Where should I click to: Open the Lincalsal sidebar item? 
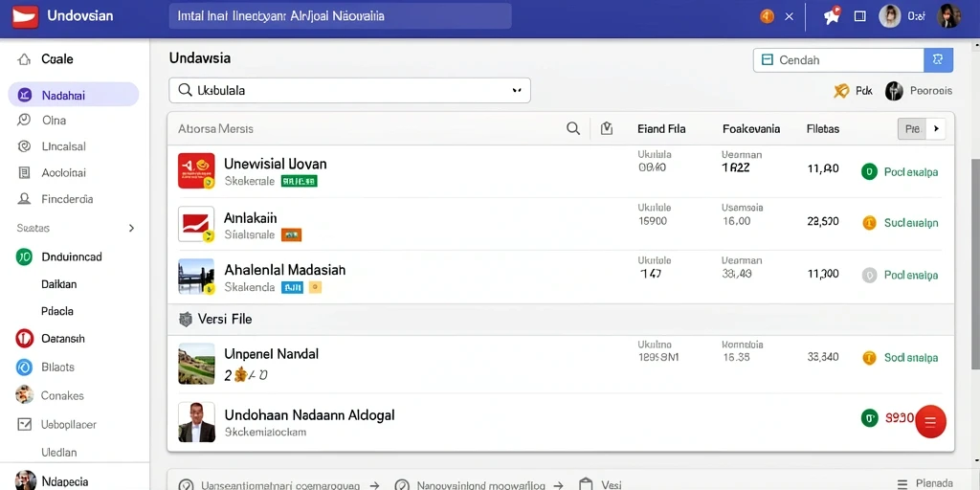(x=64, y=146)
